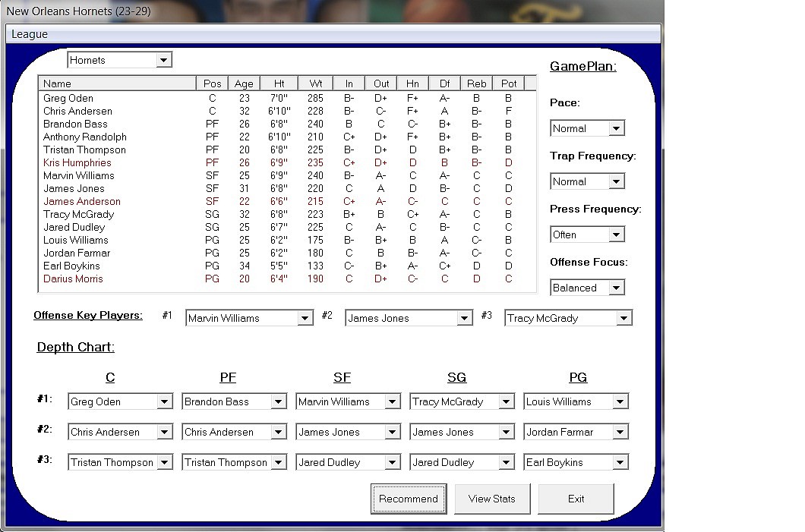This screenshot has height=532, width=805.
Task: Click the Hn rating column header
Action: click(x=413, y=83)
